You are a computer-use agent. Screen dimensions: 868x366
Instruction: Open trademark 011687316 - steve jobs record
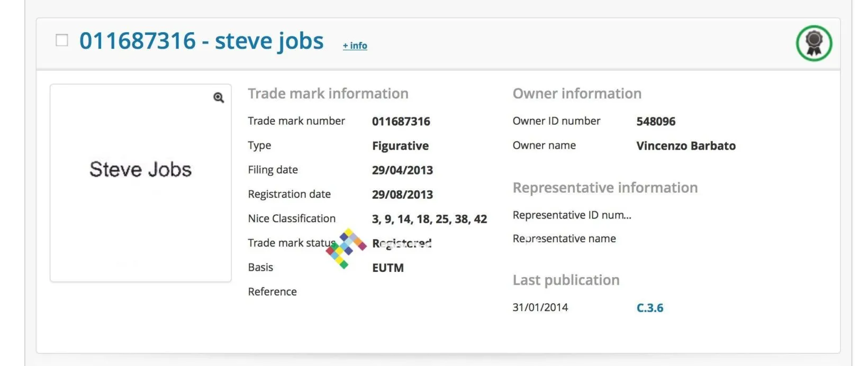click(202, 40)
